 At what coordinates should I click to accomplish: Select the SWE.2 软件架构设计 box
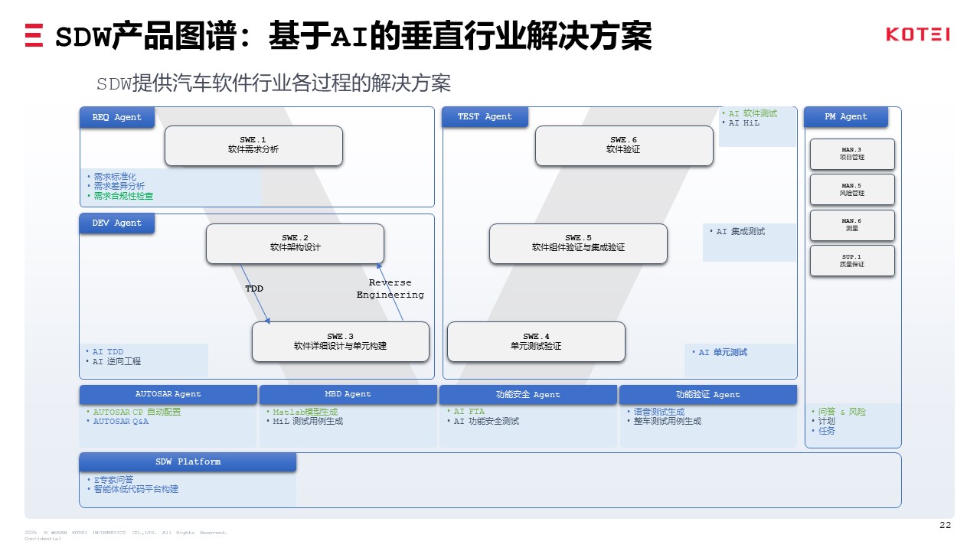(x=295, y=243)
